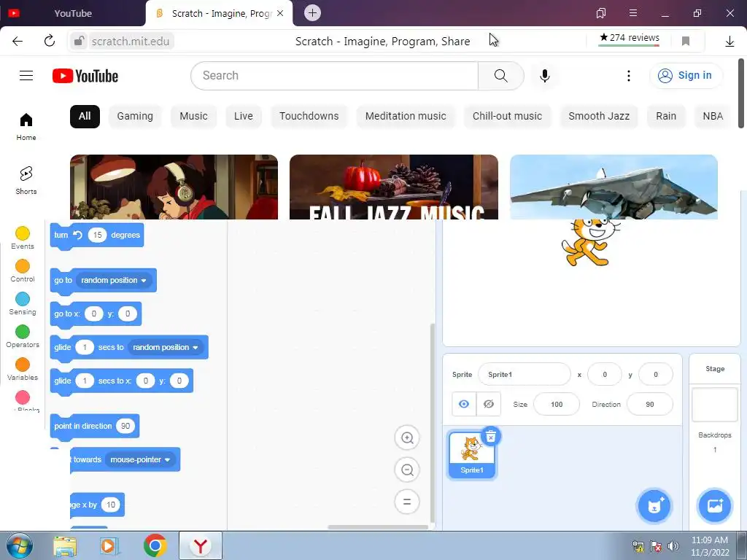Open the lofi girl headphones video thumbnail
Screen dimensions: 747x560
[x=174, y=187]
